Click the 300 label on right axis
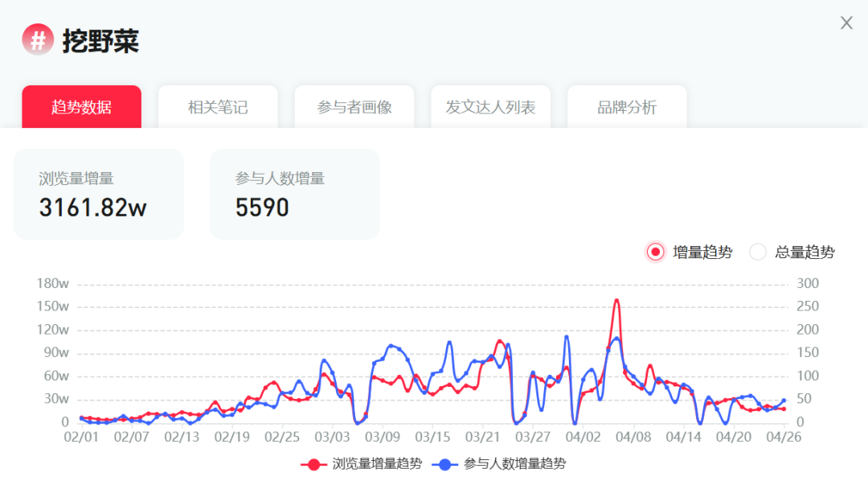 point(807,283)
